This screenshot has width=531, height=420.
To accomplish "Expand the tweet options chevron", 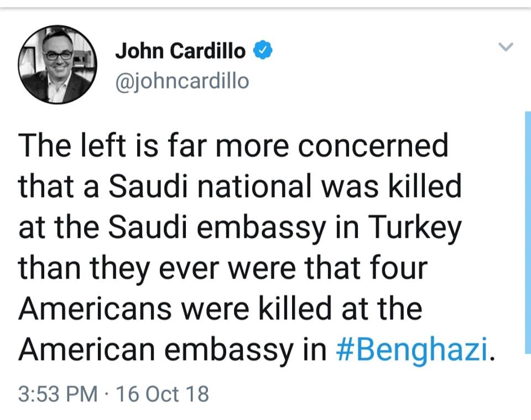I will point(506,48).
